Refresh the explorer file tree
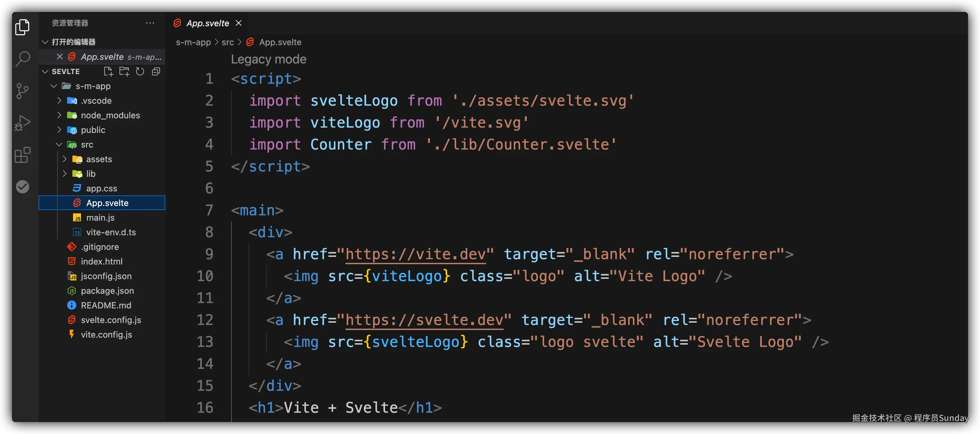980x434 pixels. (x=140, y=71)
